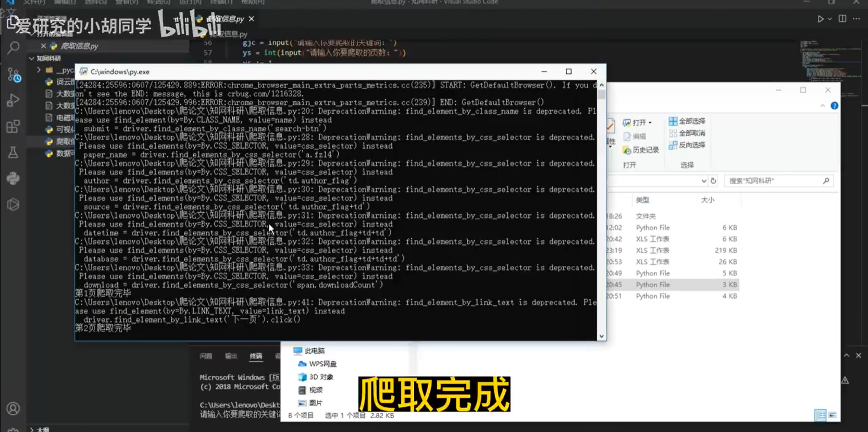Image resolution: width=868 pixels, height=432 pixels.
Task: Open the Python icon in activity bar
Action: (13, 179)
